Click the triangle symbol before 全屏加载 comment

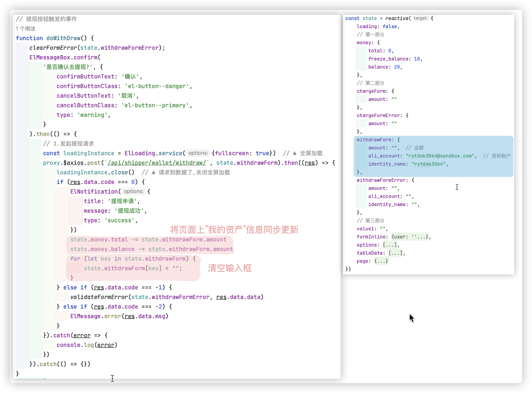pyautogui.click(x=295, y=153)
